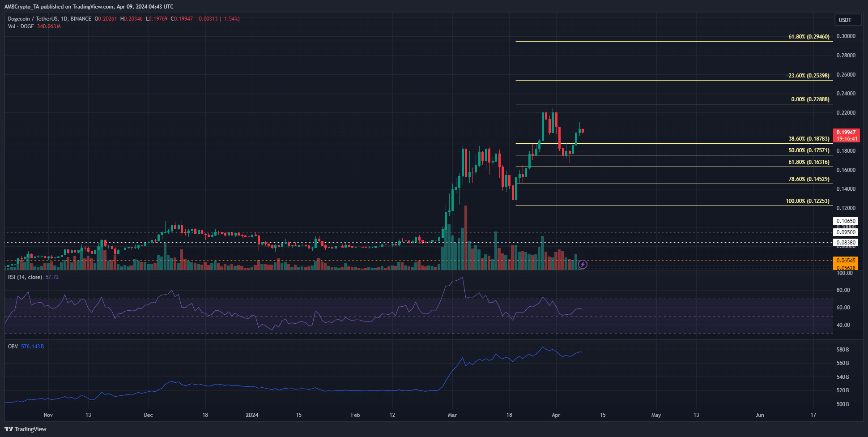Select the 50.00% (0.17571) Fibonacci label

click(809, 150)
